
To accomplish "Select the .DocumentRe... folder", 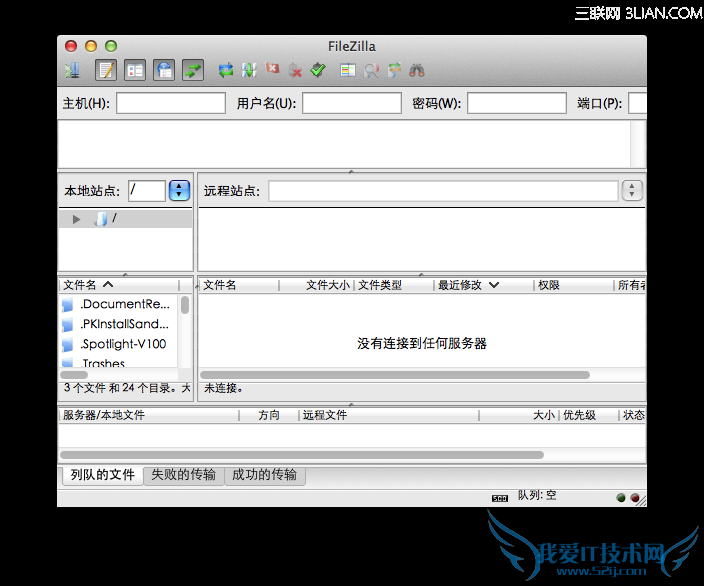I will tap(119, 304).
